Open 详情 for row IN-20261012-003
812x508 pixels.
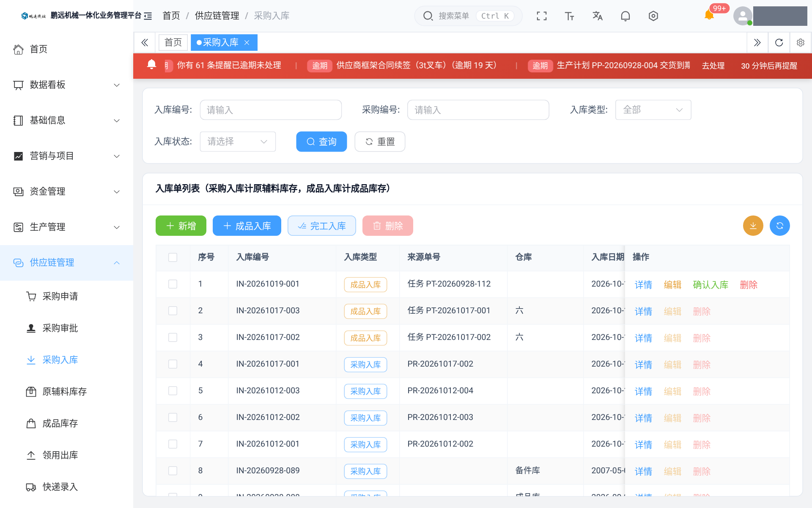coord(643,391)
